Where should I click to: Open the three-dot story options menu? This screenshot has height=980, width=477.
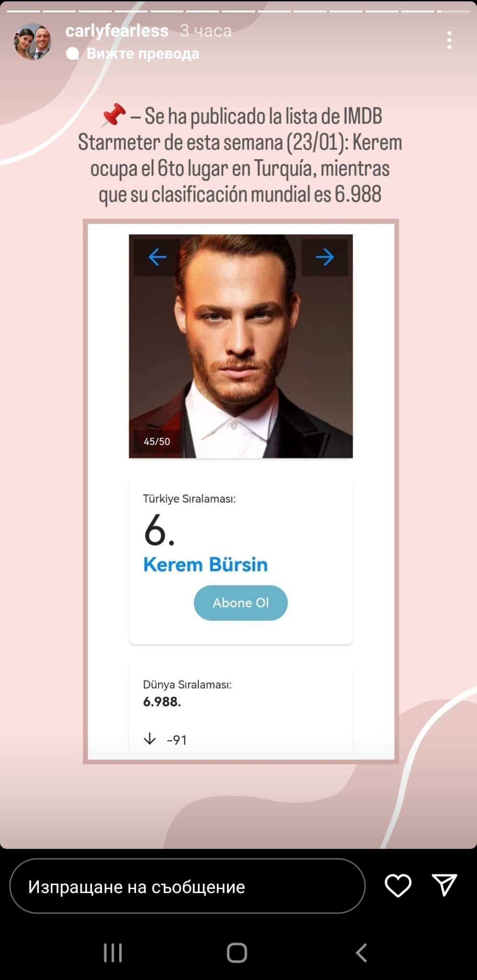click(449, 40)
